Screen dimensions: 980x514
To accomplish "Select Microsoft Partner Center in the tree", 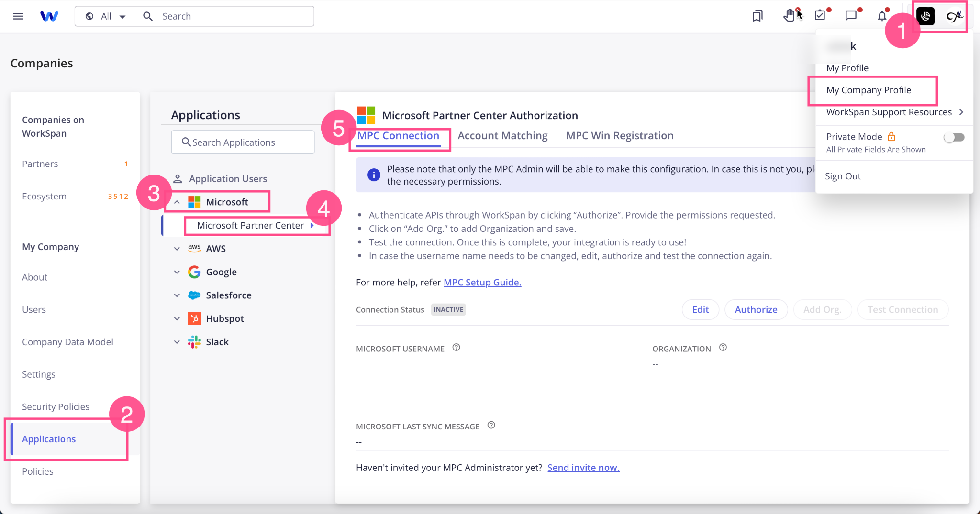I will [250, 225].
